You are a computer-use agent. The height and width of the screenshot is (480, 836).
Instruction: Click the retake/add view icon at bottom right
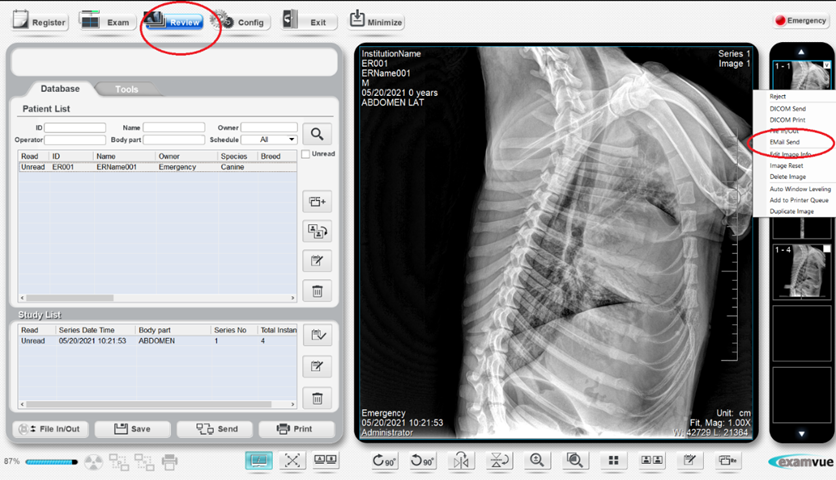[x=727, y=461]
